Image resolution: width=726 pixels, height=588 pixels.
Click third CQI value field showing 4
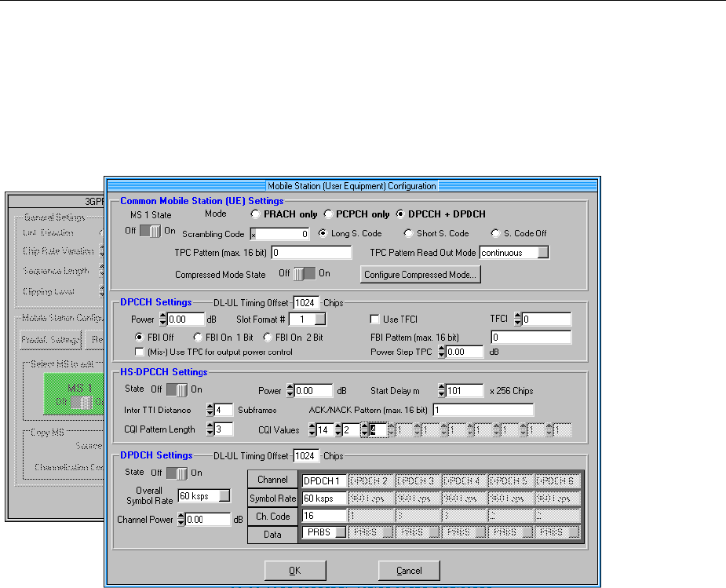point(378,429)
